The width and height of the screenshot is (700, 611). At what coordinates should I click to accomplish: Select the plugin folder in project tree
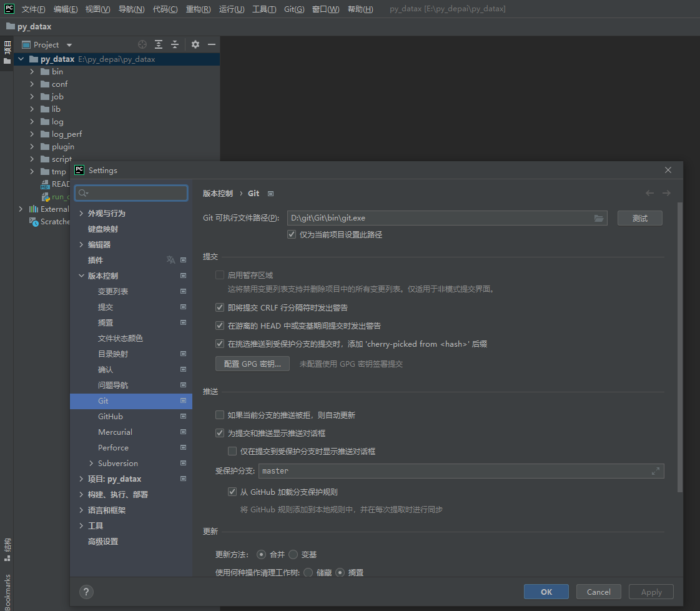(x=63, y=146)
